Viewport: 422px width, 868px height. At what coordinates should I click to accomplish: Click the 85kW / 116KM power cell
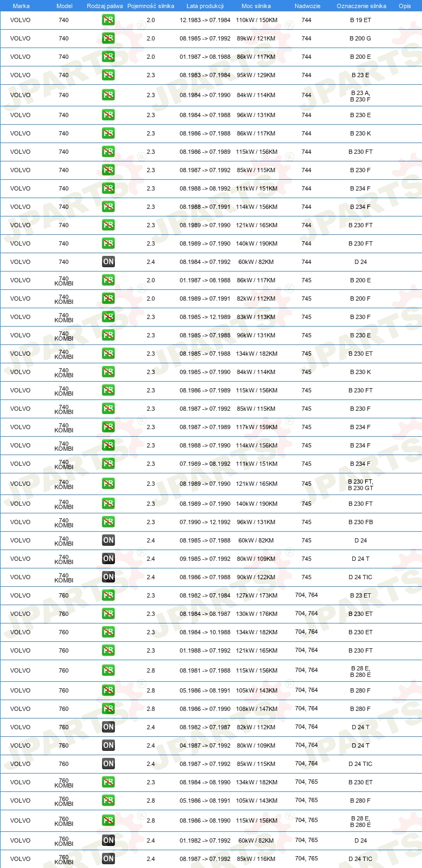256,859
